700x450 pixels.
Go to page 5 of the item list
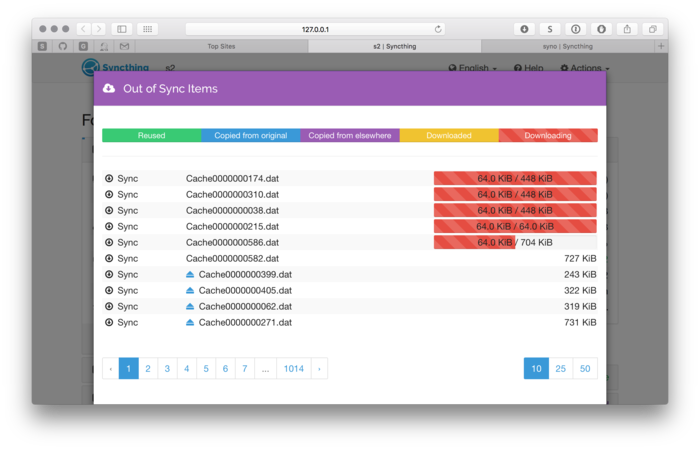pyautogui.click(x=206, y=368)
